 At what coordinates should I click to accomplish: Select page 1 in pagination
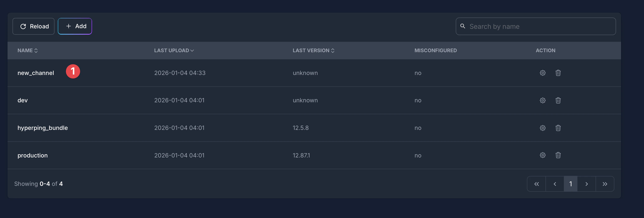point(571,184)
